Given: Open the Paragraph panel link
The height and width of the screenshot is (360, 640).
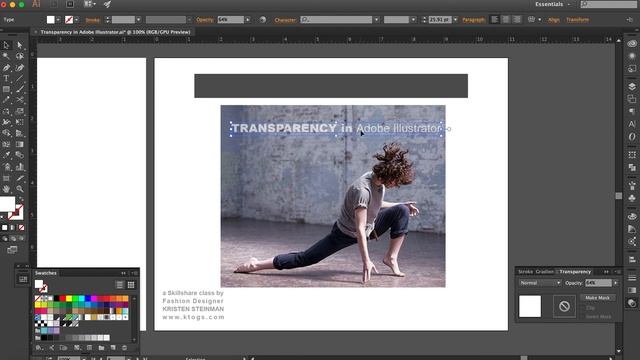Looking at the screenshot, I should coord(473,20).
